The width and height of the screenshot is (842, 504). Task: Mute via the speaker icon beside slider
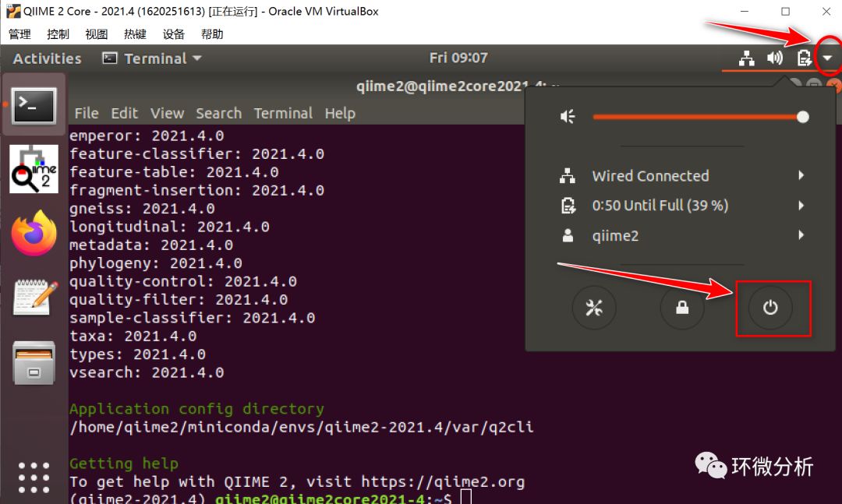tap(568, 117)
